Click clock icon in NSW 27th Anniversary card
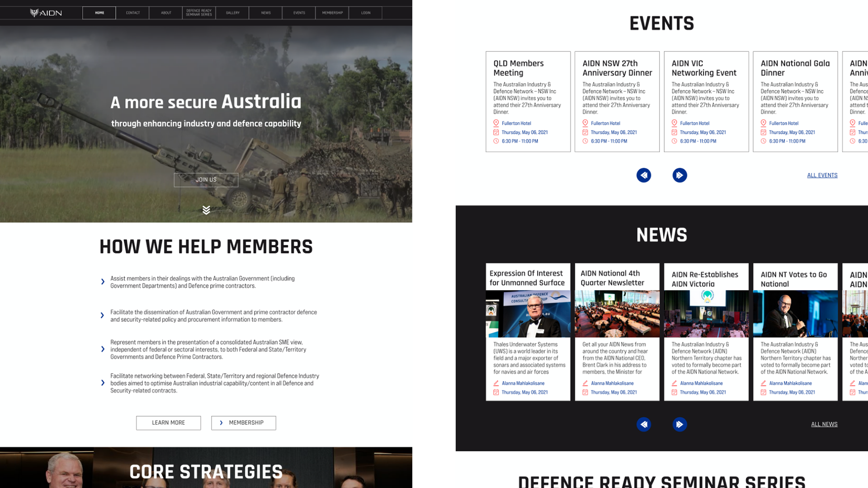Image resolution: width=868 pixels, height=488 pixels. point(585,141)
